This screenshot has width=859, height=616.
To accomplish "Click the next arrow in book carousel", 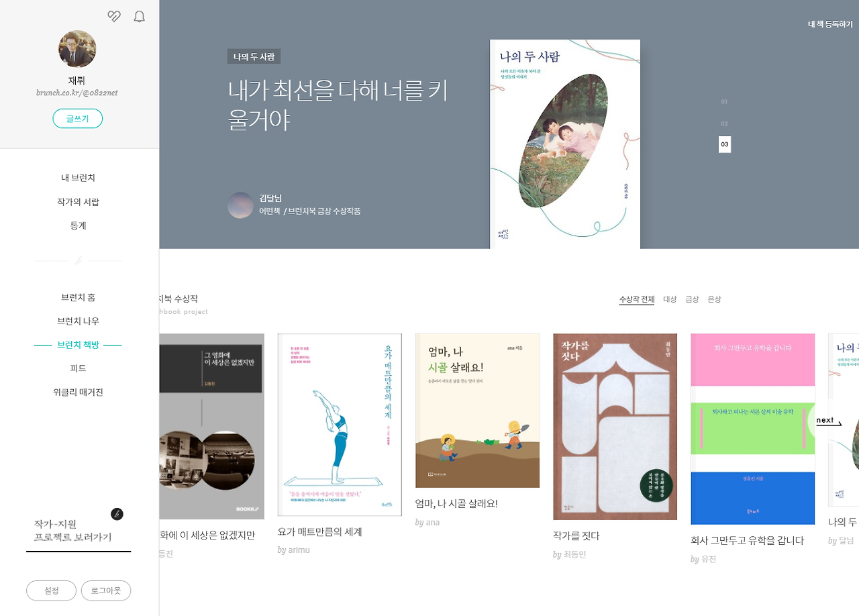I will coord(828,421).
